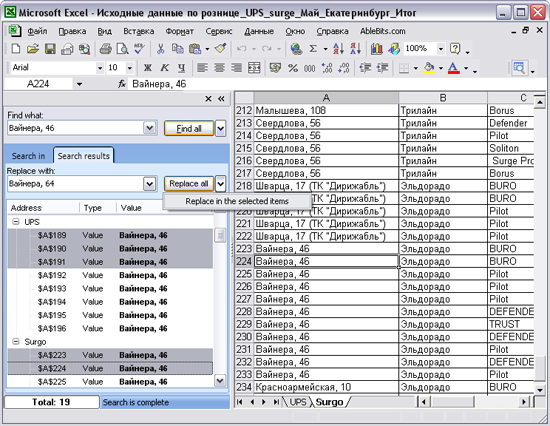Open the Replace all options arrow
This screenshot has height=426, width=550.
[x=220, y=184]
